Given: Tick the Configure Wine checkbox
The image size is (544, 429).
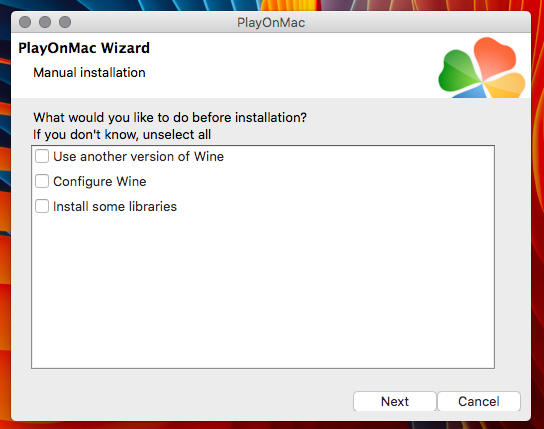Looking at the screenshot, I should [x=42, y=181].
